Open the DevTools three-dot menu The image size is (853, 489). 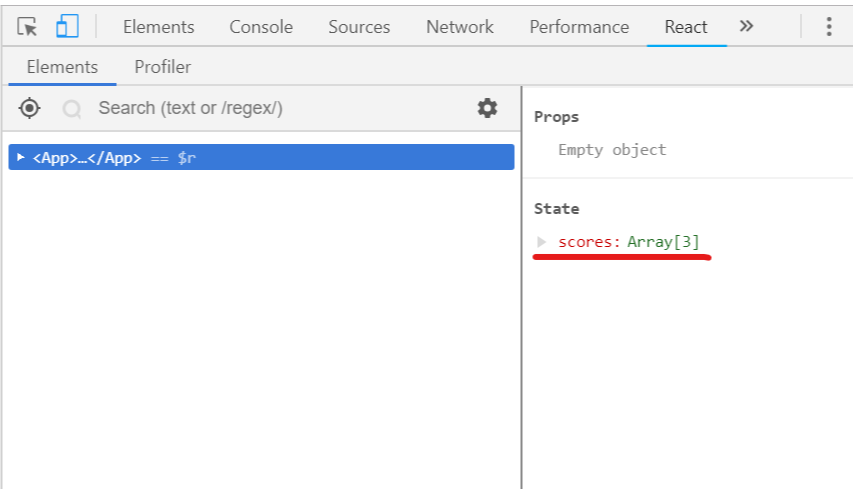pyautogui.click(x=828, y=27)
